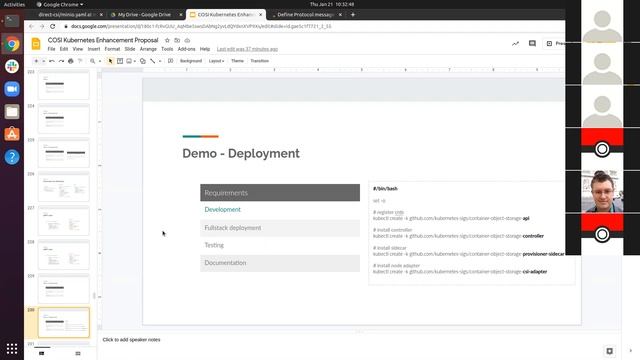Open the zoom level dropdown arrow
The width and height of the screenshot is (640, 360).
pyautogui.click(x=100, y=61)
